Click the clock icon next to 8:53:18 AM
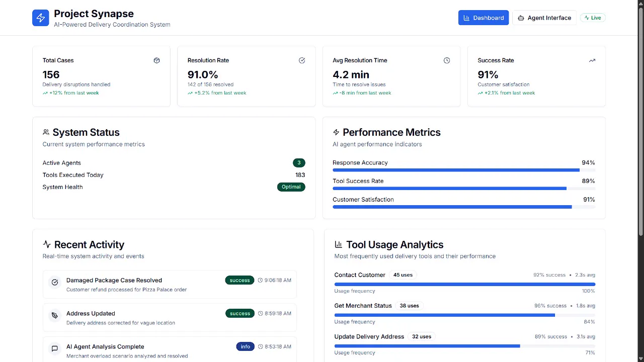The height and width of the screenshot is (362, 644). coord(260,347)
